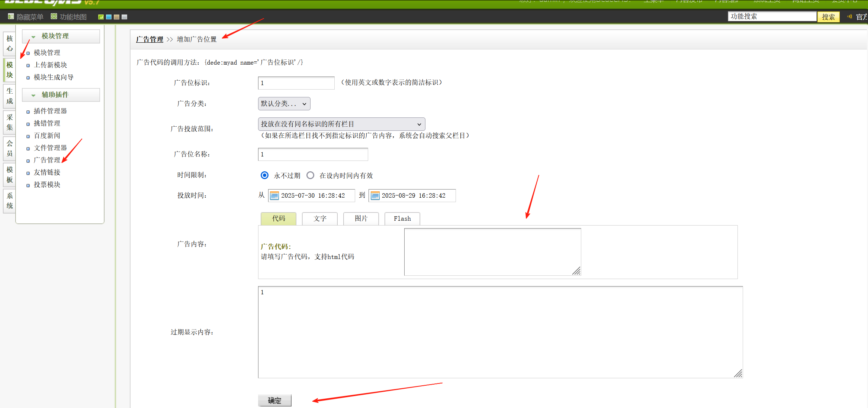This screenshot has height=408, width=868.
Task: Open 广告管理 in sidebar
Action: click(x=47, y=160)
